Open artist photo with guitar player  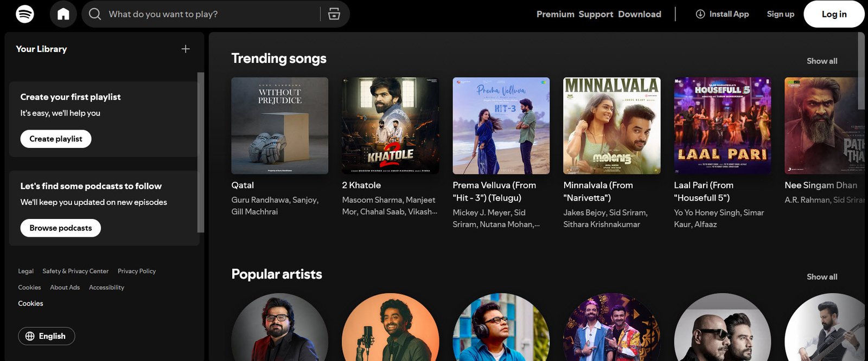pos(825,327)
